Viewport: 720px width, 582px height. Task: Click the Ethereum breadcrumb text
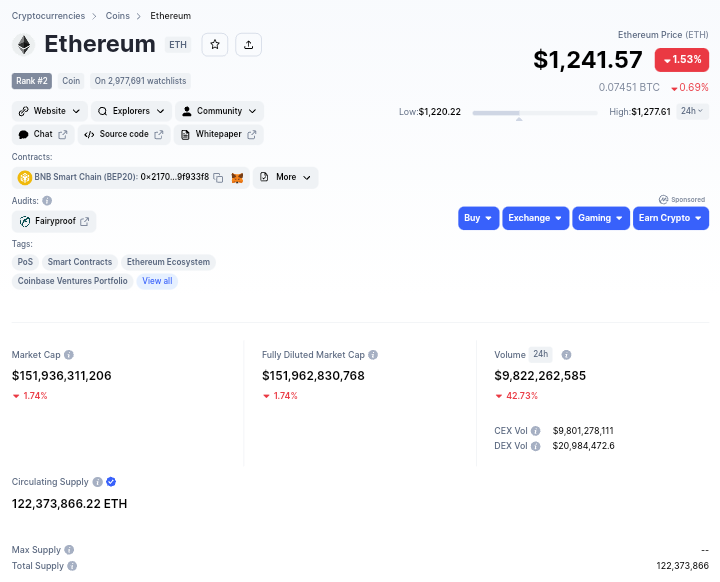click(170, 16)
